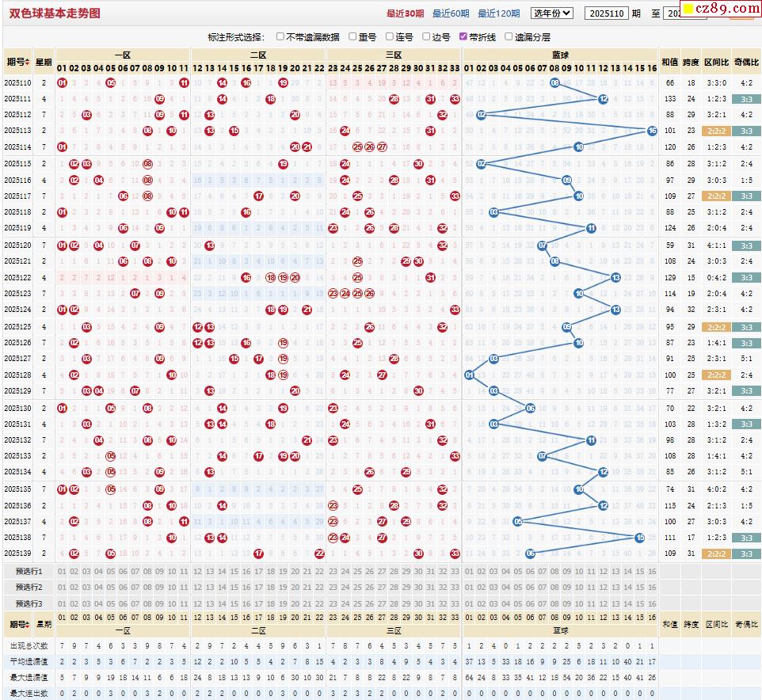The width and height of the screenshot is (762, 700).
Task: Click the 蓝球 section header at top
Action: pos(560,55)
